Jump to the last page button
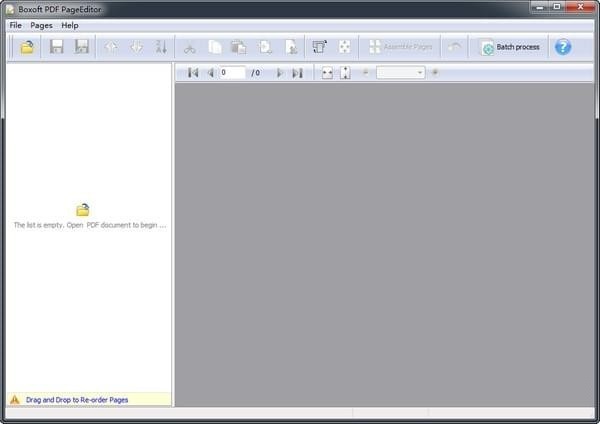 [297, 73]
